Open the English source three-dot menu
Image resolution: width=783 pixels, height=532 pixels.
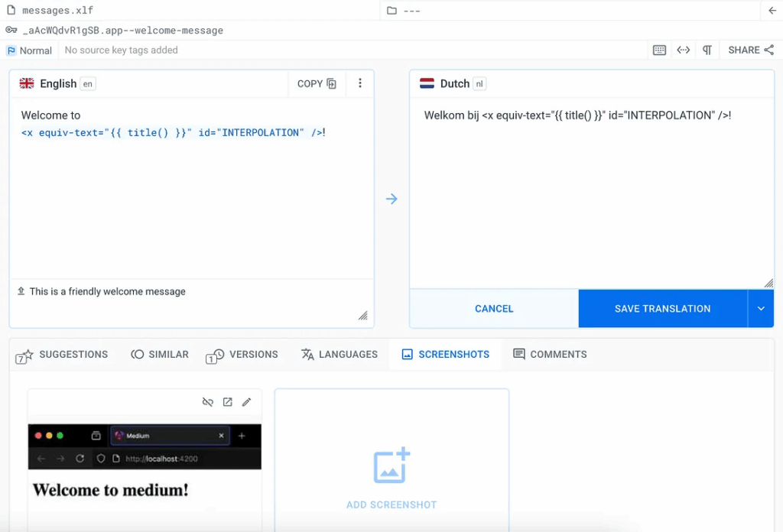[360, 83]
